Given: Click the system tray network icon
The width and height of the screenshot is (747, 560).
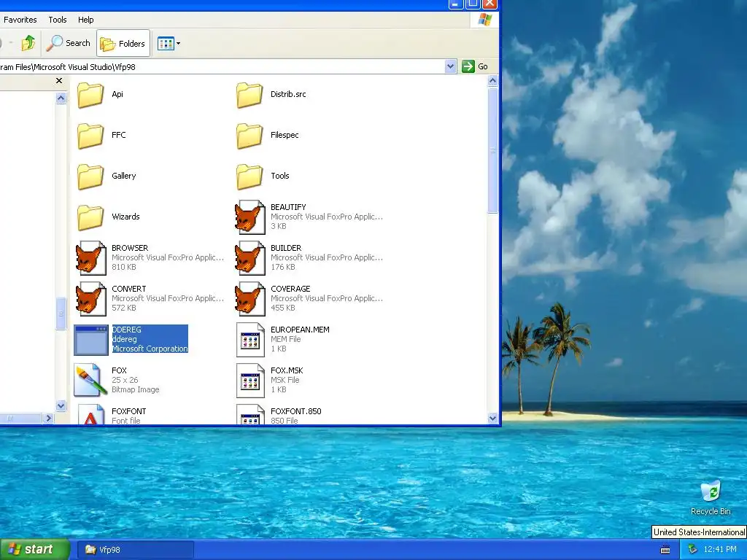Looking at the screenshot, I should click(692, 549).
